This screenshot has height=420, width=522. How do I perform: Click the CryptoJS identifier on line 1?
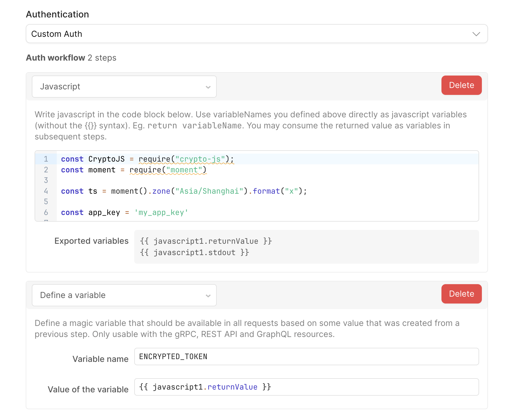(x=106, y=159)
